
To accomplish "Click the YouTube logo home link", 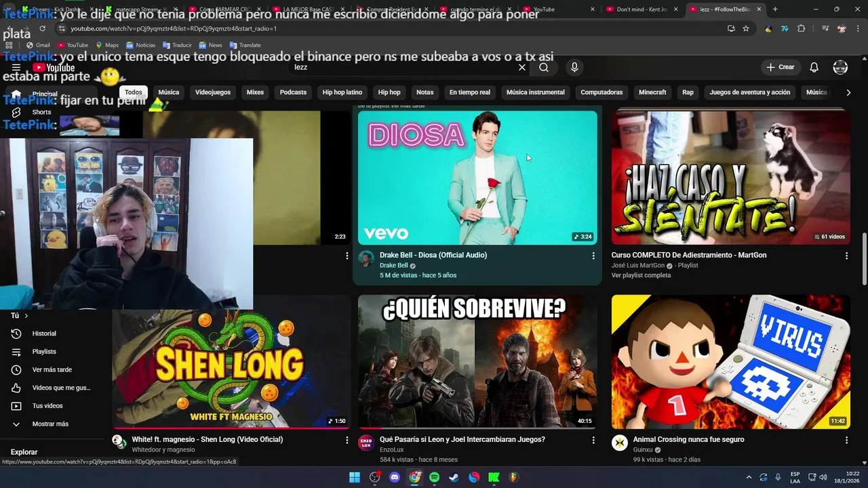I will [54, 68].
